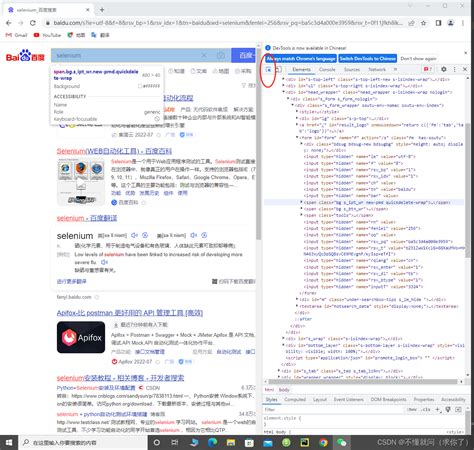
Task: Collapse the form id form node
Action: (297, 137)
